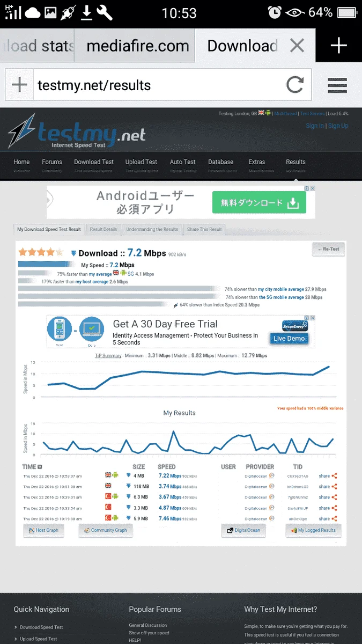Share the 10:53:07 am result
Screen dimensions: 362x644
[328, 476]
